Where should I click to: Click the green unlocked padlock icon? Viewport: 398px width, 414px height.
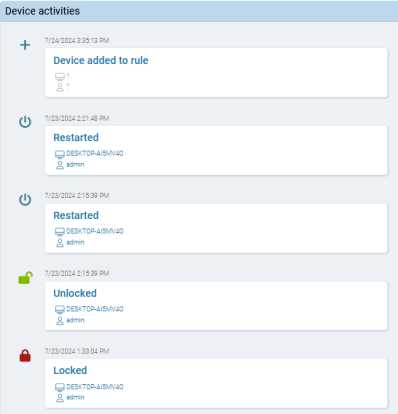[x=25, y=278]
